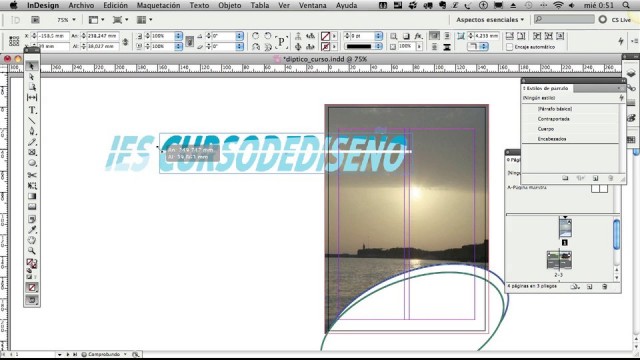Select the Direct Selection tool
The image size is (640, 360).
[32, 76]
